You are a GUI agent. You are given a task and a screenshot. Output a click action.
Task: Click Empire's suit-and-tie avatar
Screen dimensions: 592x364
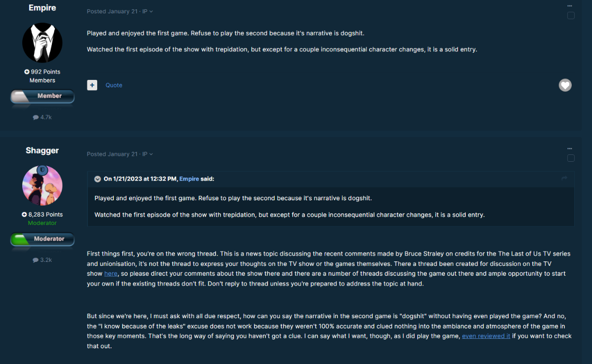[42, 43]
